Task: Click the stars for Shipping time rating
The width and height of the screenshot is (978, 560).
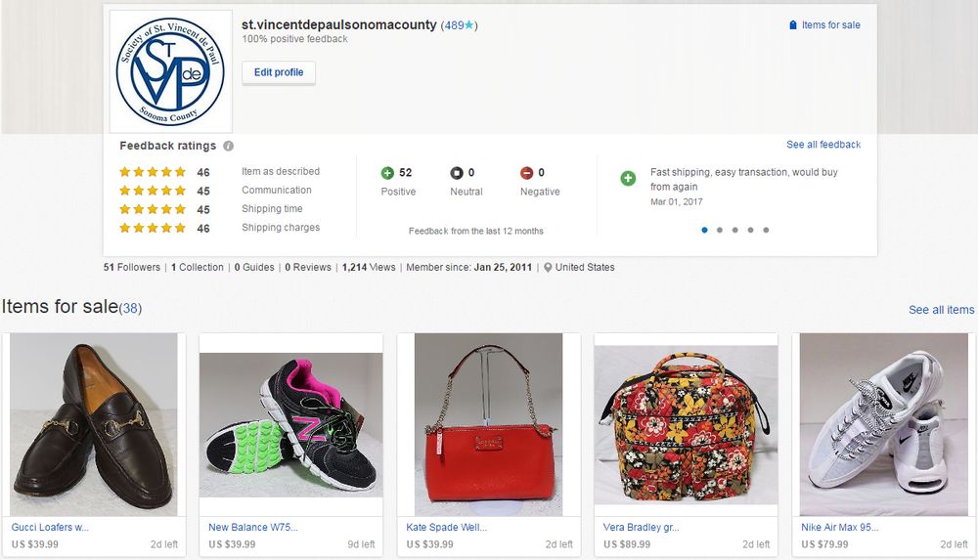Action: (x=153, y=209)
